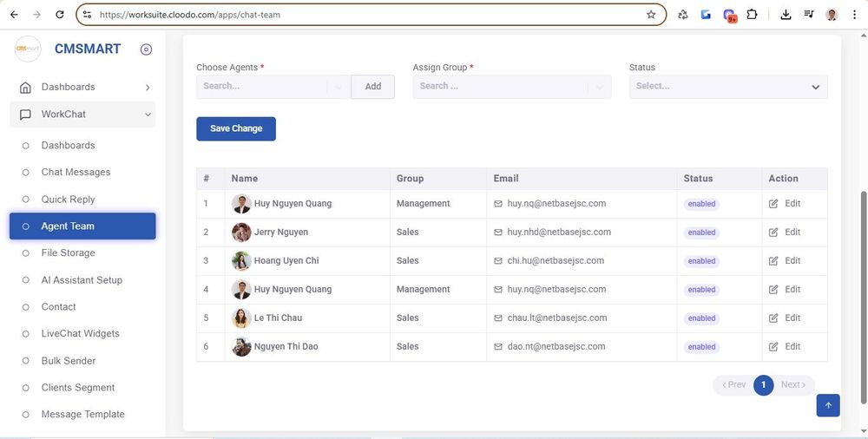Click Hoang Uyen Chi's avatar thumbnail
Image resolution: width=868 pixels, height=439 pixels.
tap(241, 261)
